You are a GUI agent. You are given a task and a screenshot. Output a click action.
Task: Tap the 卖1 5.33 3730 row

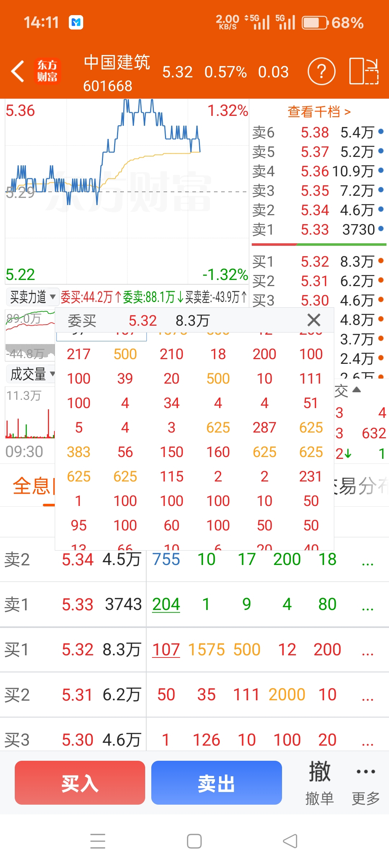click(318, 230)
